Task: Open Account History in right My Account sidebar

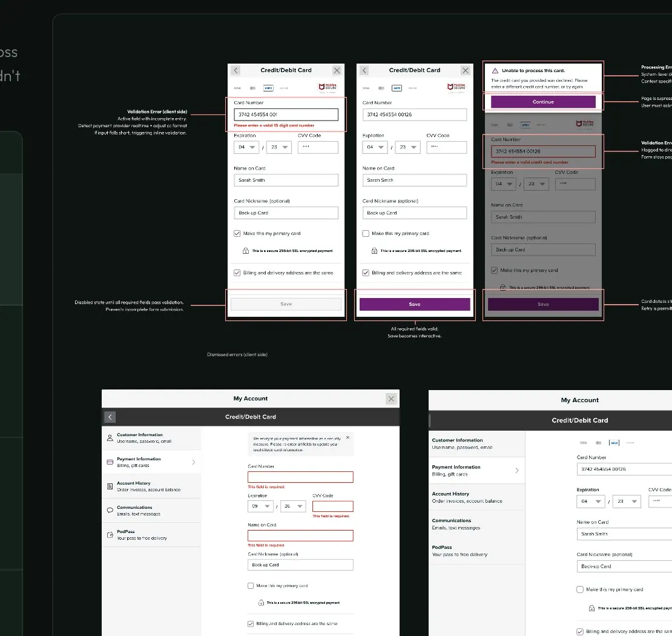Action: [x=477, y=497]
